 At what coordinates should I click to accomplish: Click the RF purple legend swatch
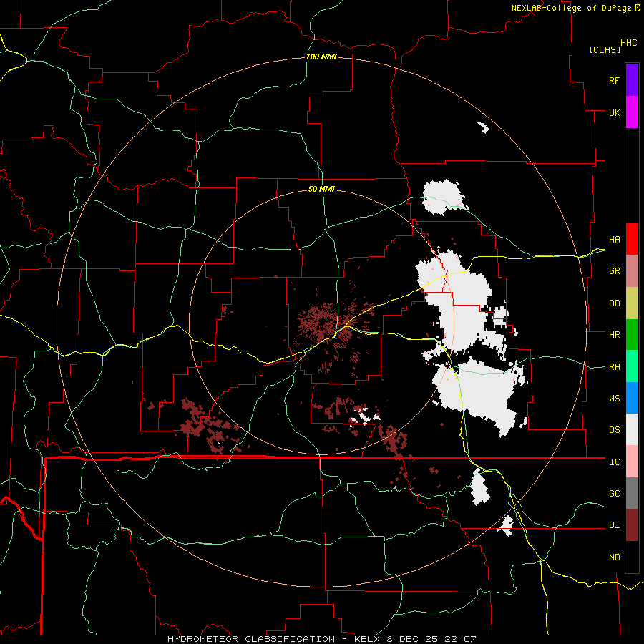point(632,80)
